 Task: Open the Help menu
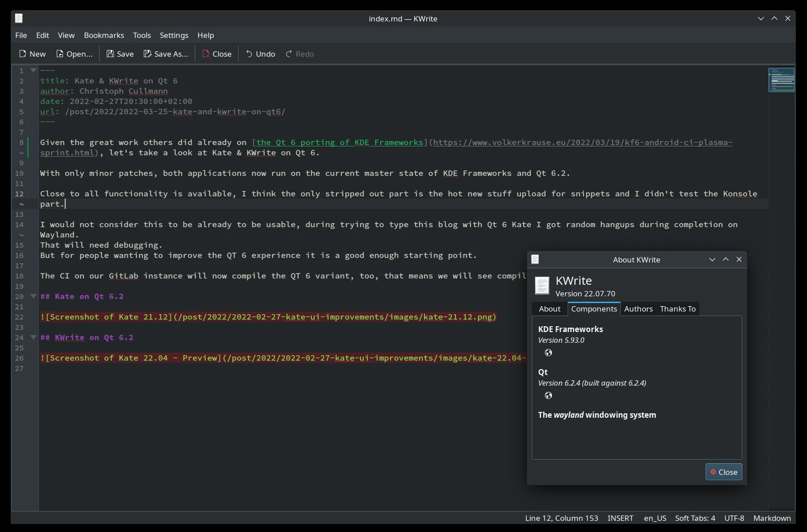[x=206, y=35]
